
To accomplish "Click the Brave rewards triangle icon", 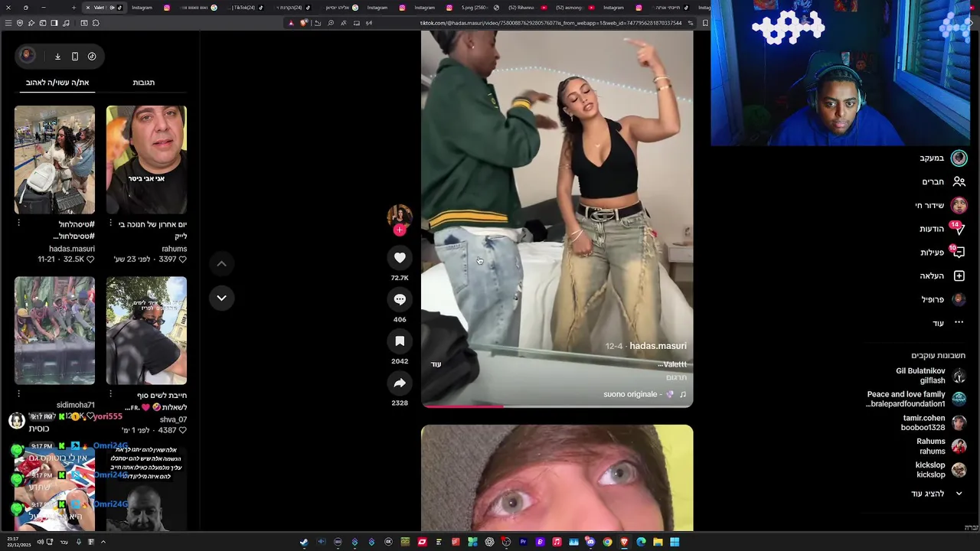I will (291, 23).
